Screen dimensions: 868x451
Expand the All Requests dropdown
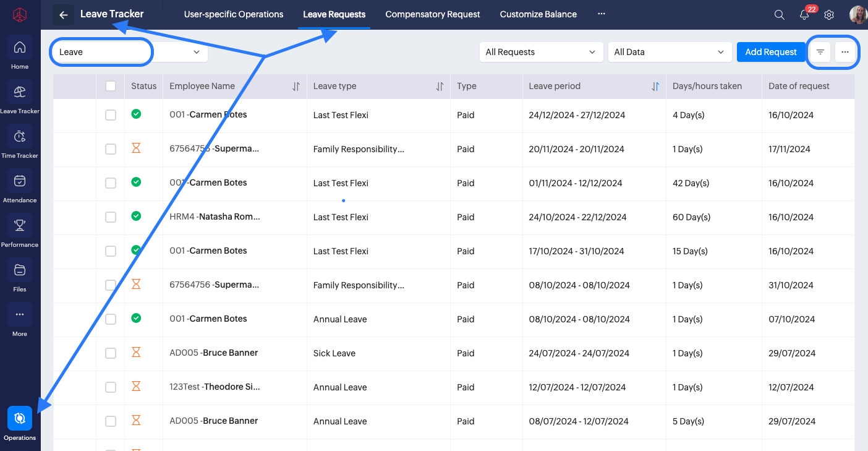pyautogui.click(x=541, y=52)
